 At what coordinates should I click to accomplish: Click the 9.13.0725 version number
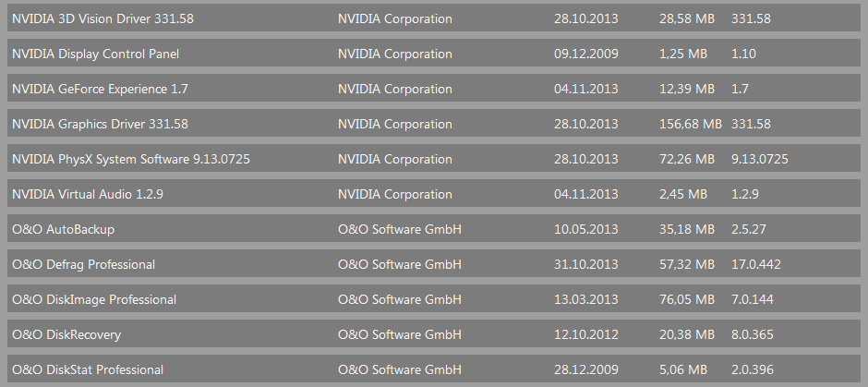tap(759, 159)
